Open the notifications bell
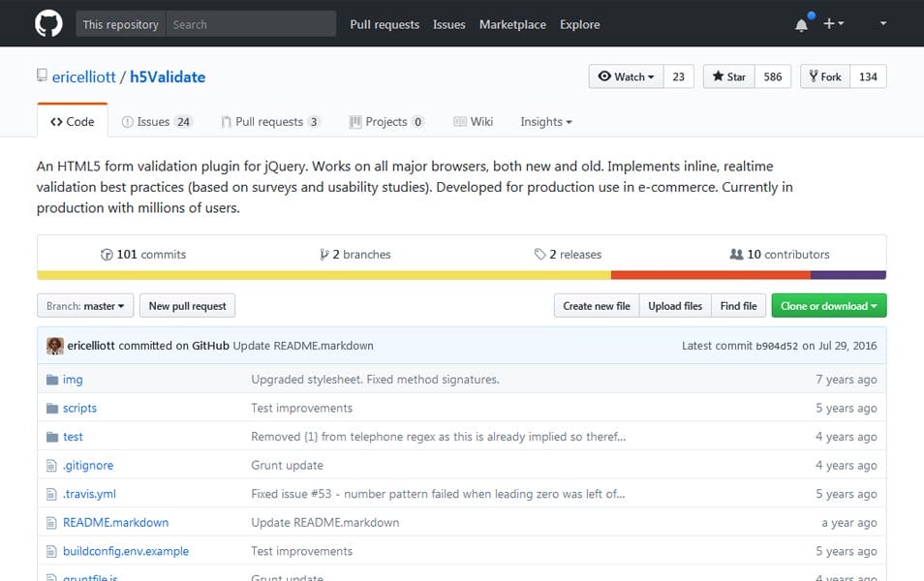Screen dimensions: 924x581 [x=801, y=24]
